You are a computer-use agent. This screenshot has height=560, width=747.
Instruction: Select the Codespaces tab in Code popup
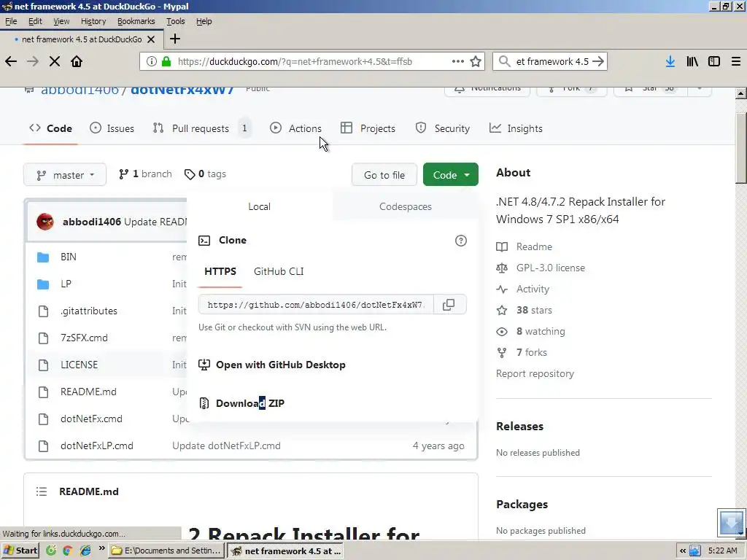[x=406, y=206]
